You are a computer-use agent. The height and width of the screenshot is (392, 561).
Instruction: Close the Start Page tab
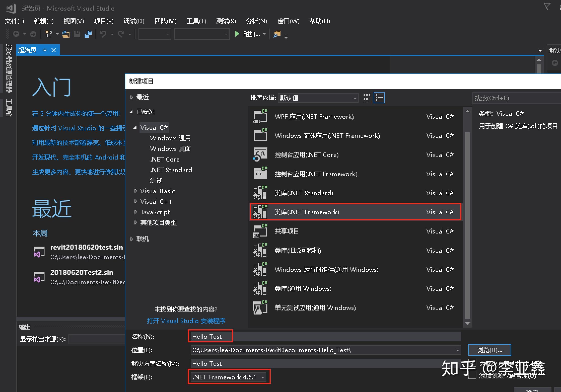pyautogui.click(x=54, y=50)
